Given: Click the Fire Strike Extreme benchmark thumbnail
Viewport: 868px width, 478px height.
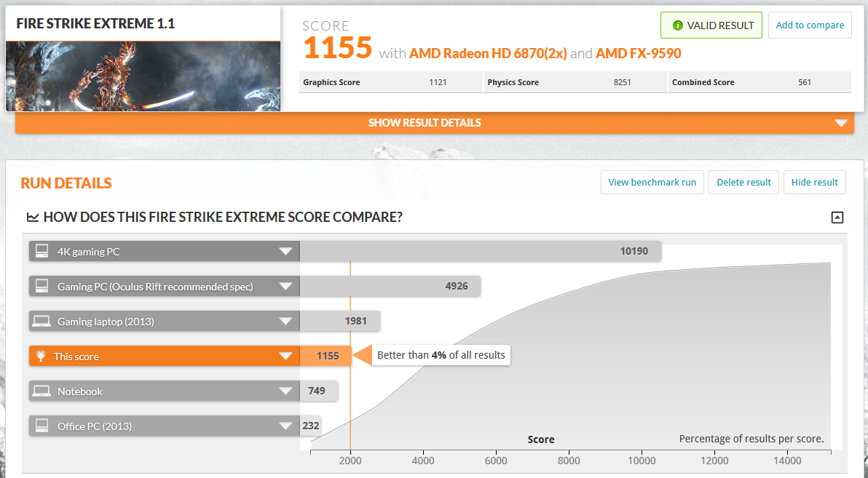Looking at the screenshot, I should pyautogui.click(x=143, y=76).
